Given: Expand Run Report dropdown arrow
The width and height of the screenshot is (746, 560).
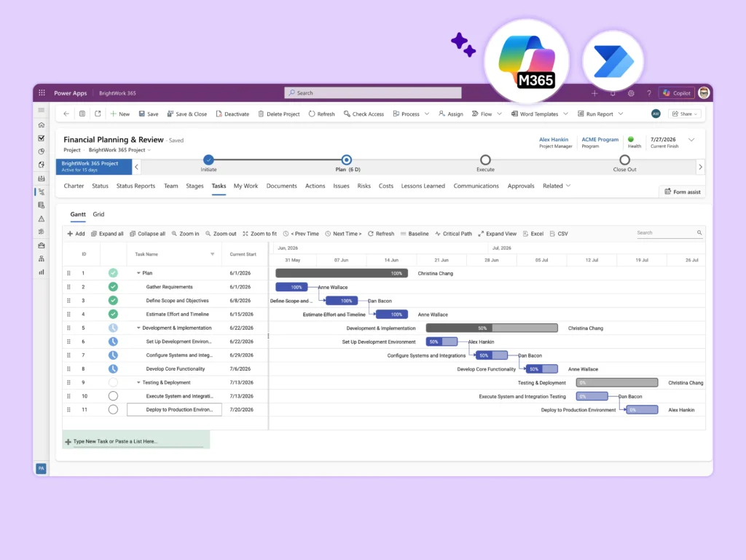Looking at the screenshot, I should pos(621,114).
